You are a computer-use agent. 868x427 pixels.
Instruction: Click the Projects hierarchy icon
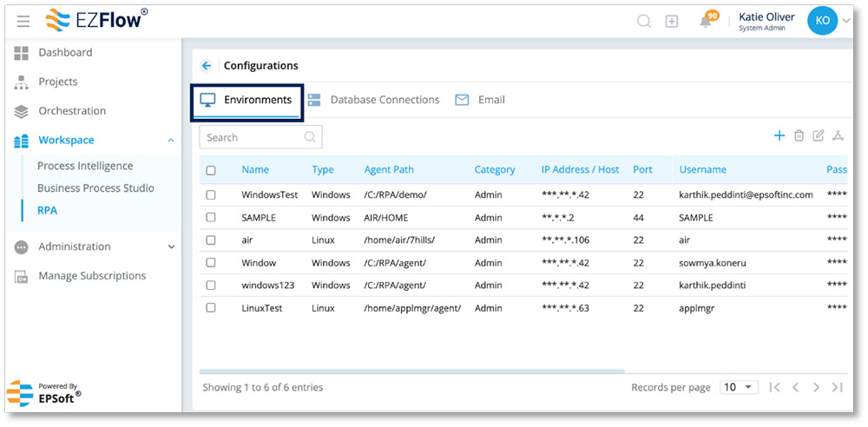tap(21, 82)
